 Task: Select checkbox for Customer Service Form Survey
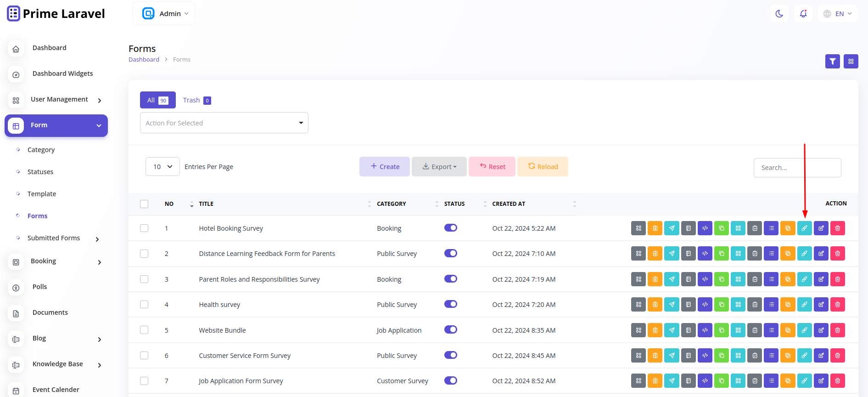point(144,356)
